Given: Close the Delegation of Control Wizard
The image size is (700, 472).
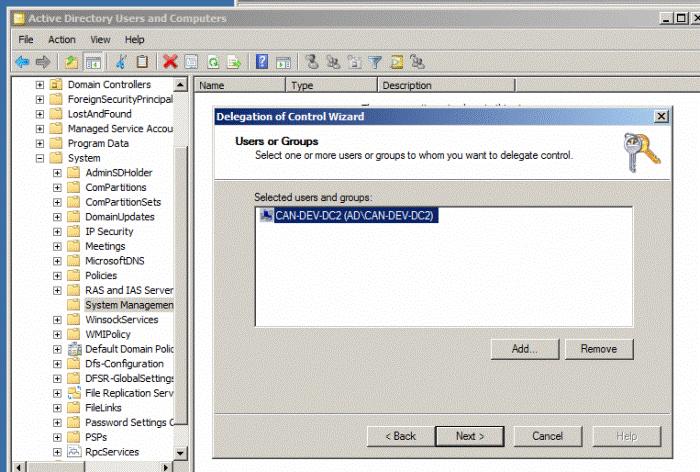Looking at the screenshot, I should 661,117.
